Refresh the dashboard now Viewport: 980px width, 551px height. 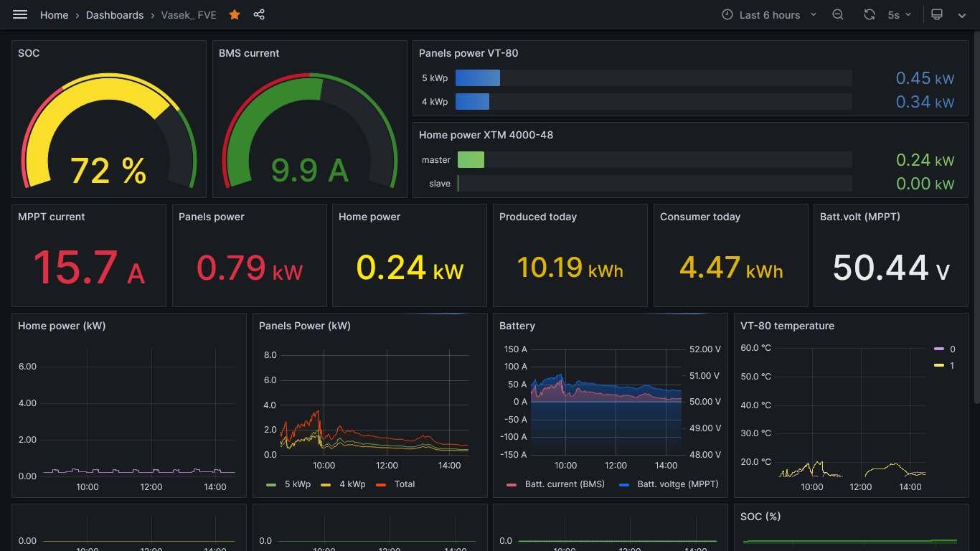869,14
